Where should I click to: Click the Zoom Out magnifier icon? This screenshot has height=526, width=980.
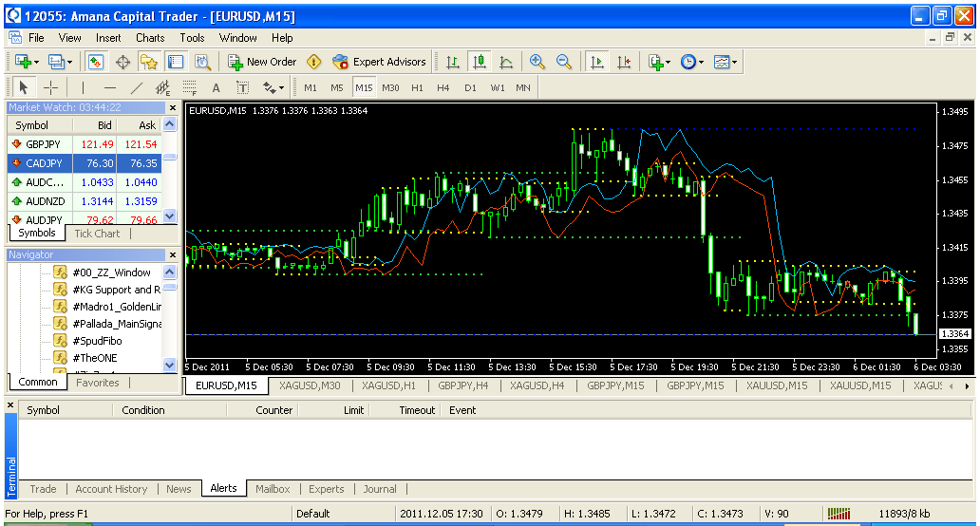pos(564,62)
